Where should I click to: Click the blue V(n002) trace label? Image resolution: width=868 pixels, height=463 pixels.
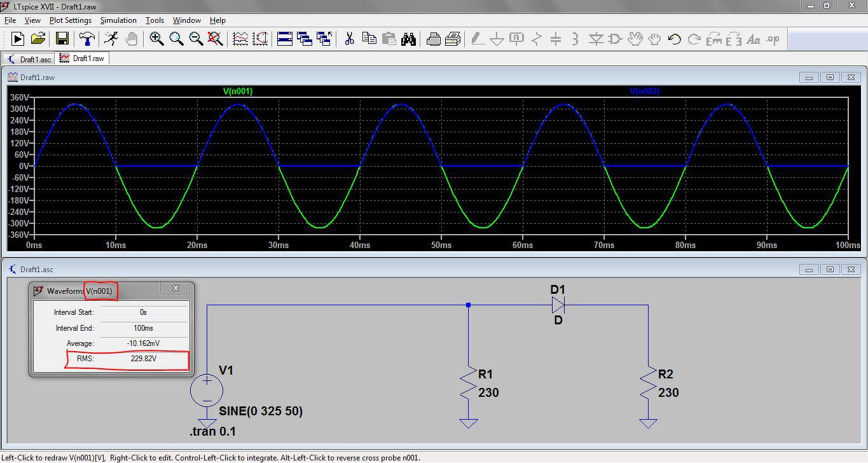(x=644, y=92)
